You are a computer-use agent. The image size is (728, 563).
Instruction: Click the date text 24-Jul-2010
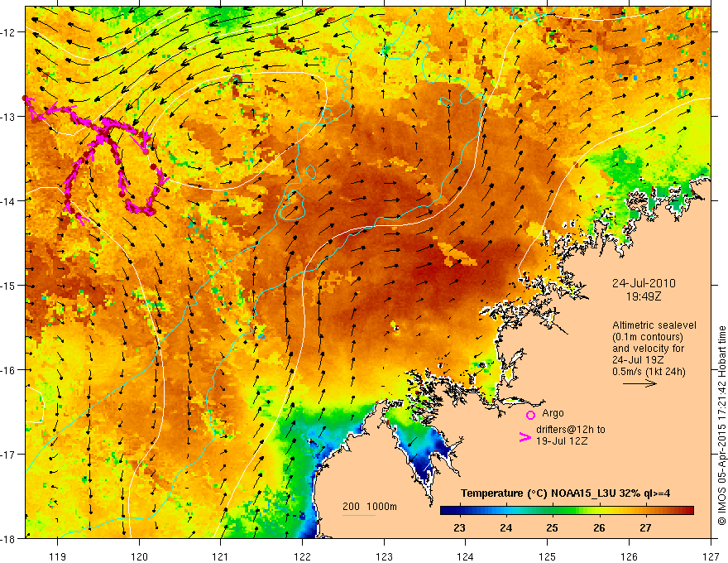point(644,283)
